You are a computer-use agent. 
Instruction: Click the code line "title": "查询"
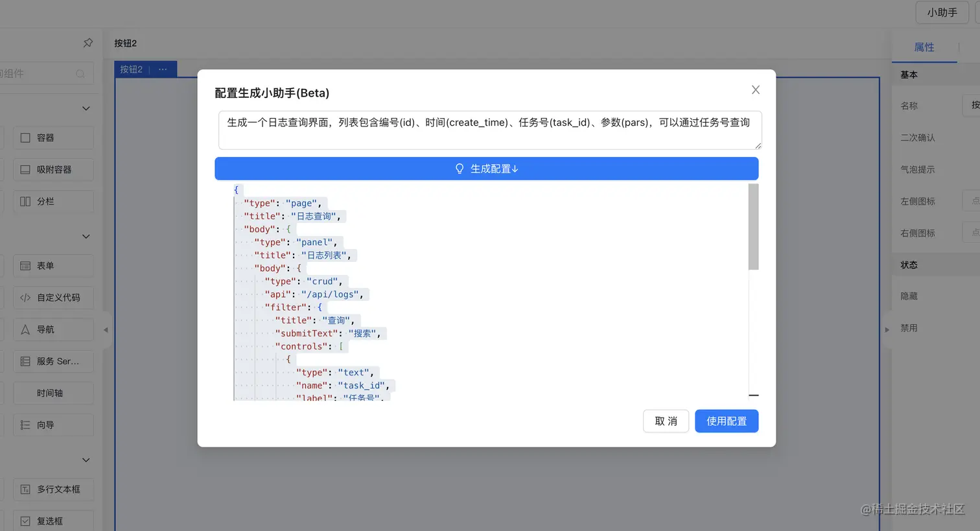pos(315,320)
